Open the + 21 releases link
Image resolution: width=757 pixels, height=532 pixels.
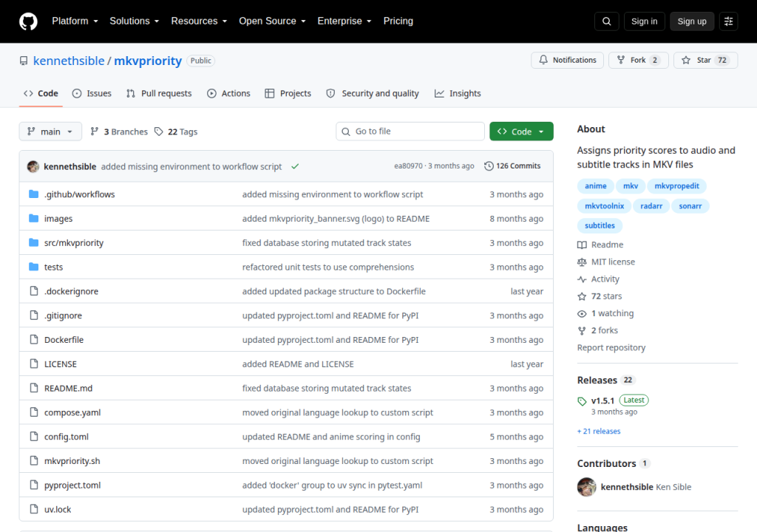599,431
